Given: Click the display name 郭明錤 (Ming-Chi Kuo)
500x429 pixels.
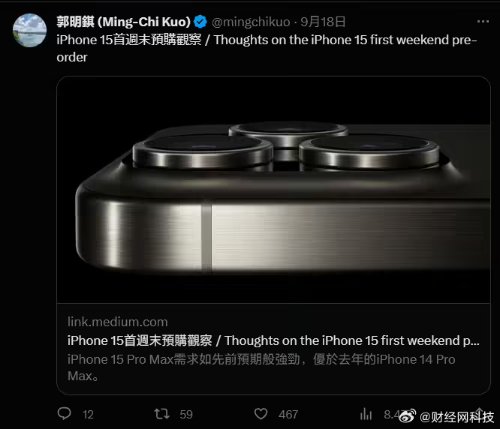Looking at the screenshot, I should pyautogui.click(x=123, y=22).
